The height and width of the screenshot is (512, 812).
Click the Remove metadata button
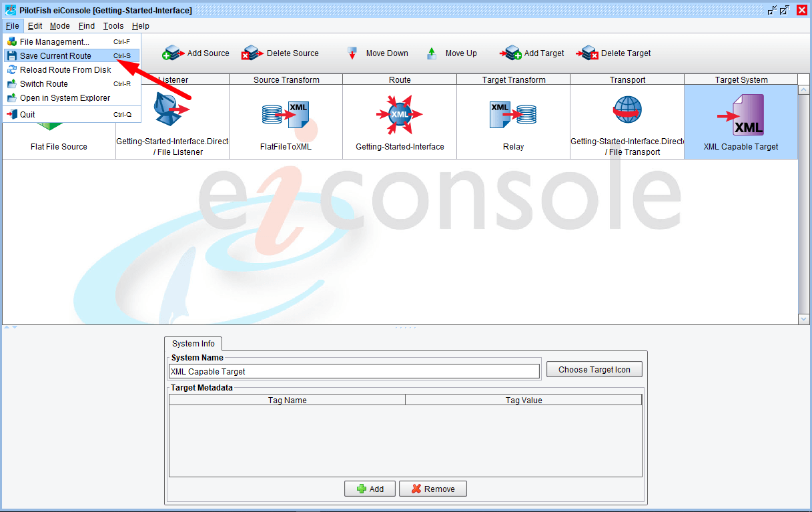tap(432, 489)
